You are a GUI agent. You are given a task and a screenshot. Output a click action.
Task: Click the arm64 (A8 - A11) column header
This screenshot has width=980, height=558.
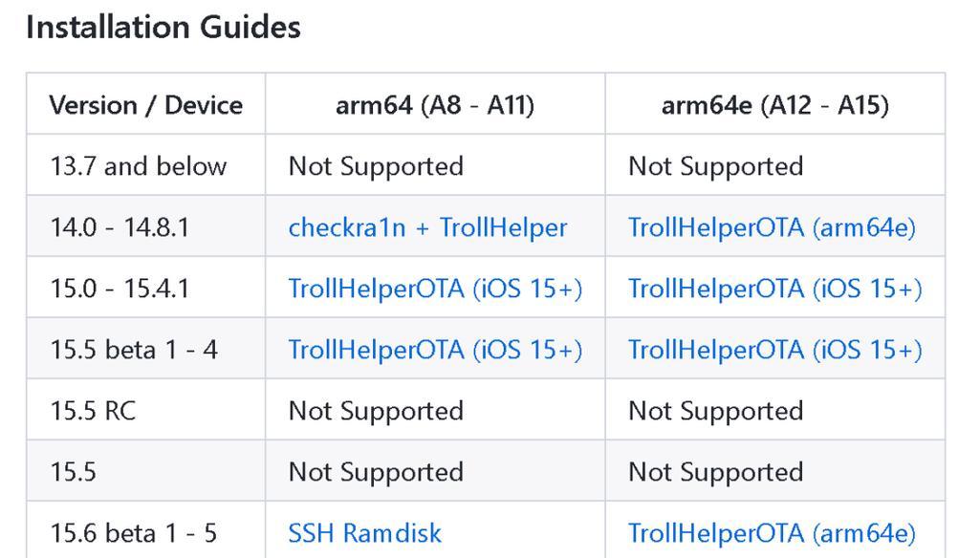[435, 105]
